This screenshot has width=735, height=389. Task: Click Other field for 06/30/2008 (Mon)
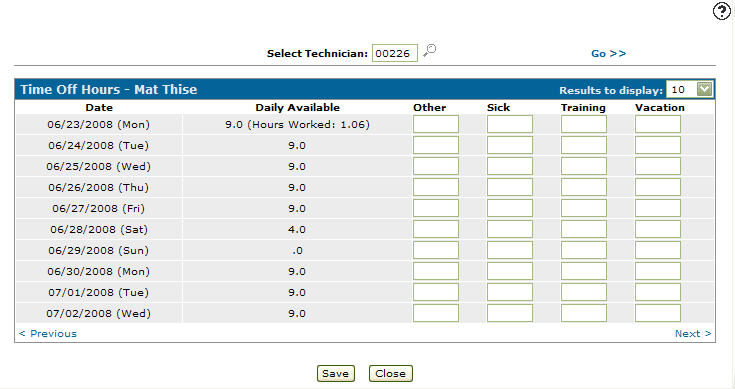point(436,272)
